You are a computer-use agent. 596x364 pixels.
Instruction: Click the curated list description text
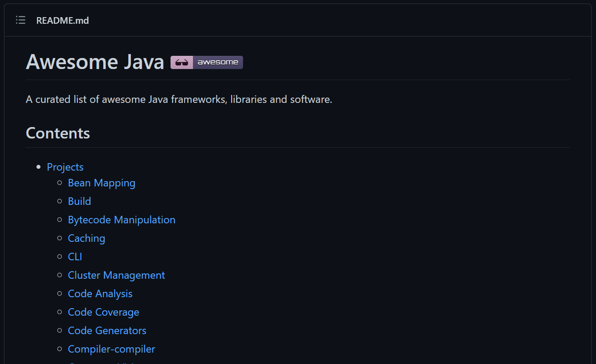(179, 99)
